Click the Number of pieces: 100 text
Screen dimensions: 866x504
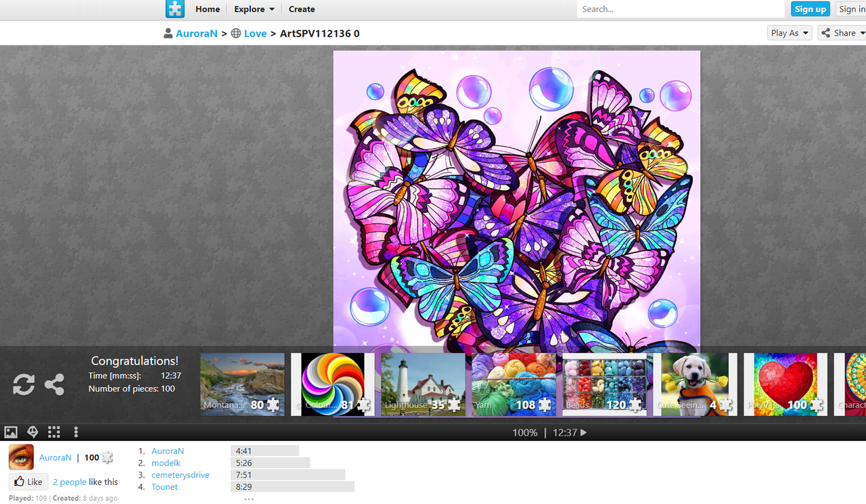(132, 388)
